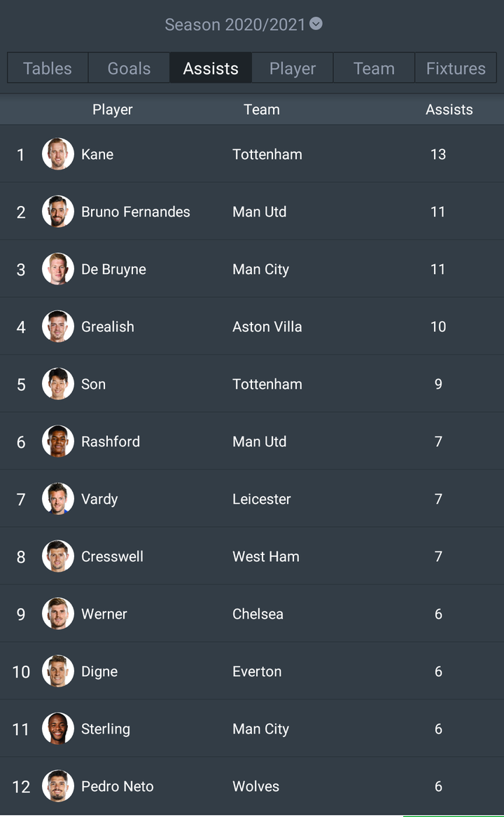Open the Player tab
The width and height of the screenshot is (504, 817).
pyautogui.click(x=293, y=68)
